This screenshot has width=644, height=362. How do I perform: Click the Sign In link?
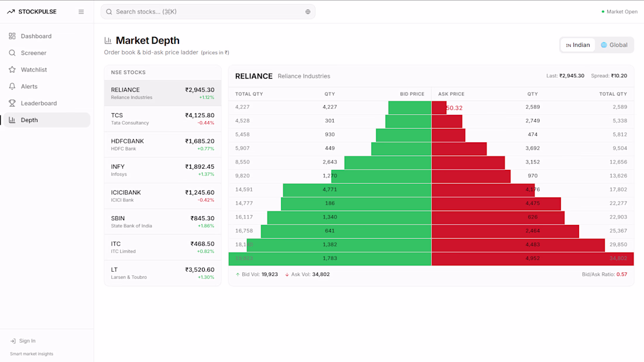click(23, 341)
